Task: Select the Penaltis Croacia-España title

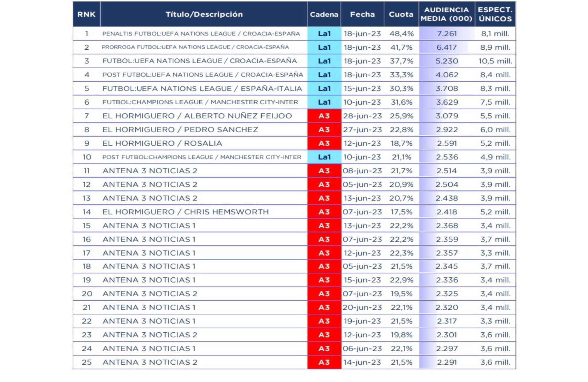Action: [x=201, y=34]
